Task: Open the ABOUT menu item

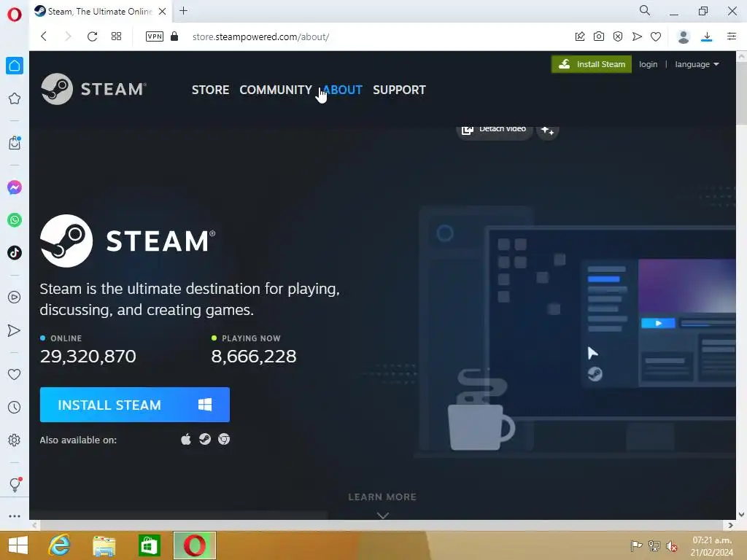Action: (x=343, y=90)
